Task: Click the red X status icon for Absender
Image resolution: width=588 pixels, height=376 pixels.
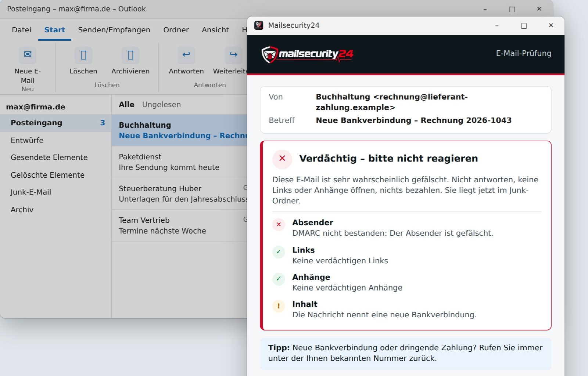Action: tap(279, 224)
